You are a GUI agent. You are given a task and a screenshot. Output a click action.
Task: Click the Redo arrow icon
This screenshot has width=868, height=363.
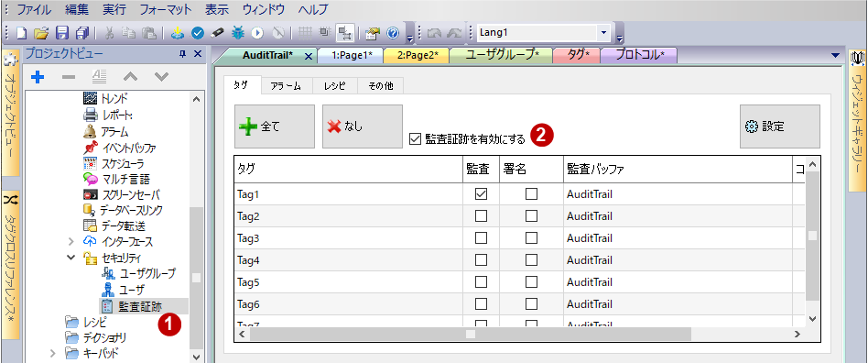454,33
